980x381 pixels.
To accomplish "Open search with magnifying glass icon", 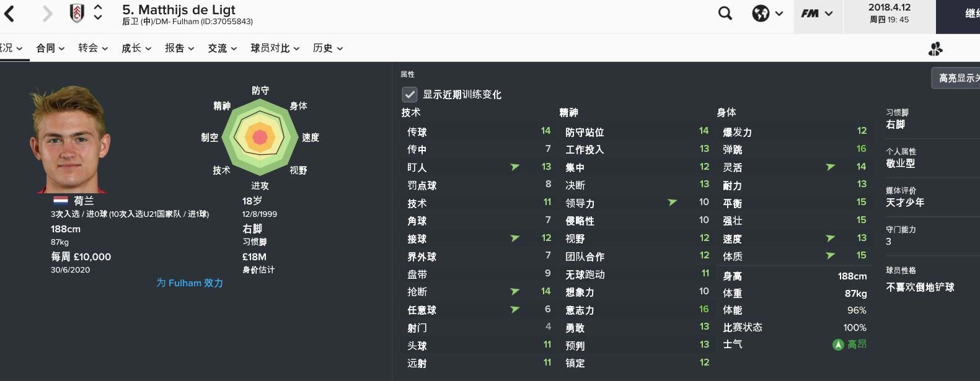I will tap(725, 14).
